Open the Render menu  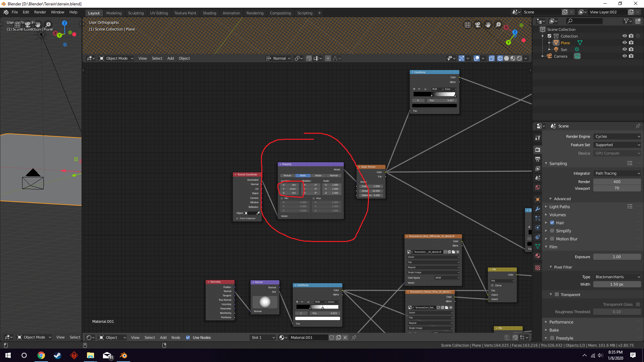coord(40,12)
